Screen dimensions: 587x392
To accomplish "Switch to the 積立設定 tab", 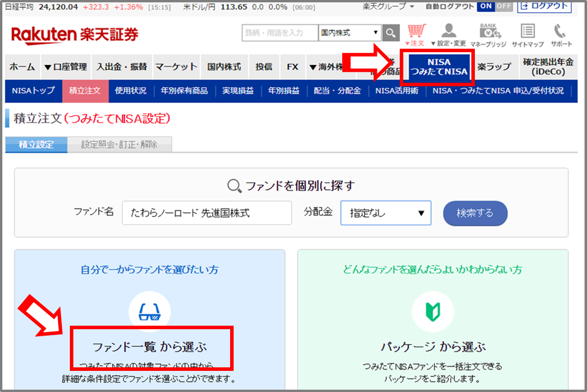I will coord(36,144).
